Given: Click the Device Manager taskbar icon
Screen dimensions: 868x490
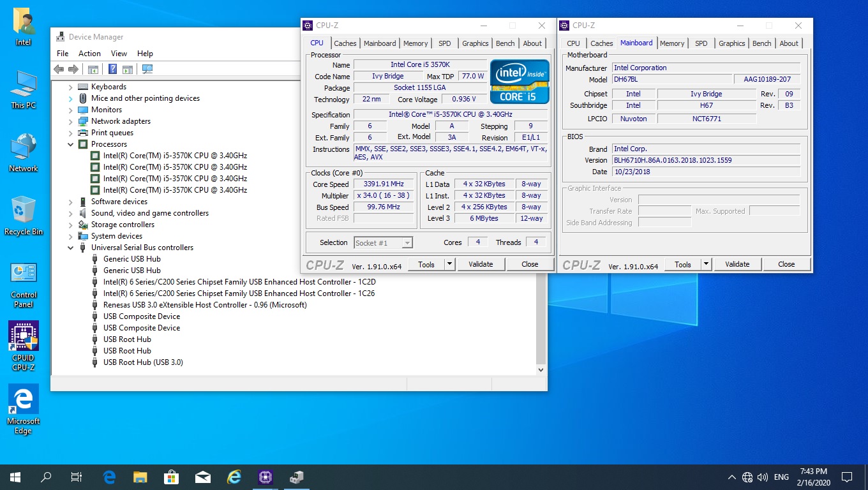Looking at the screenshot, I should point(297,477).
